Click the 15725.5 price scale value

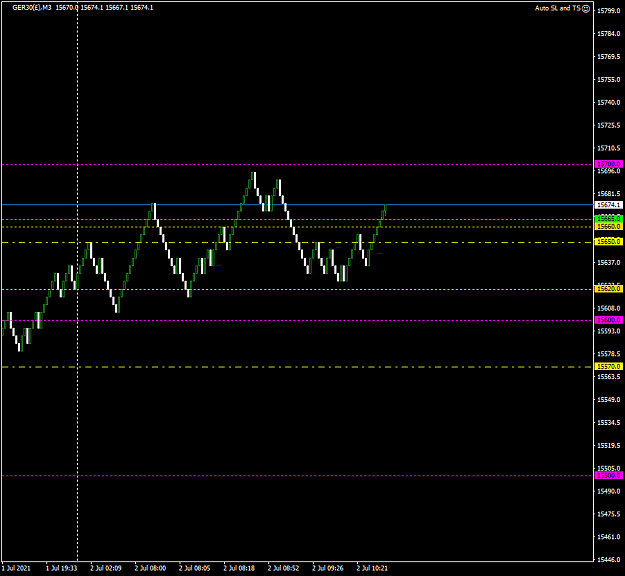tap(609, 126)
